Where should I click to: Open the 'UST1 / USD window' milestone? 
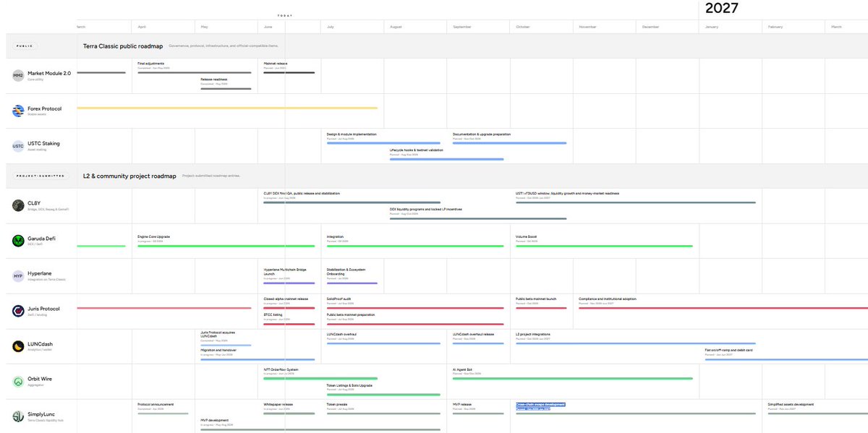click(x=567, y=193)
